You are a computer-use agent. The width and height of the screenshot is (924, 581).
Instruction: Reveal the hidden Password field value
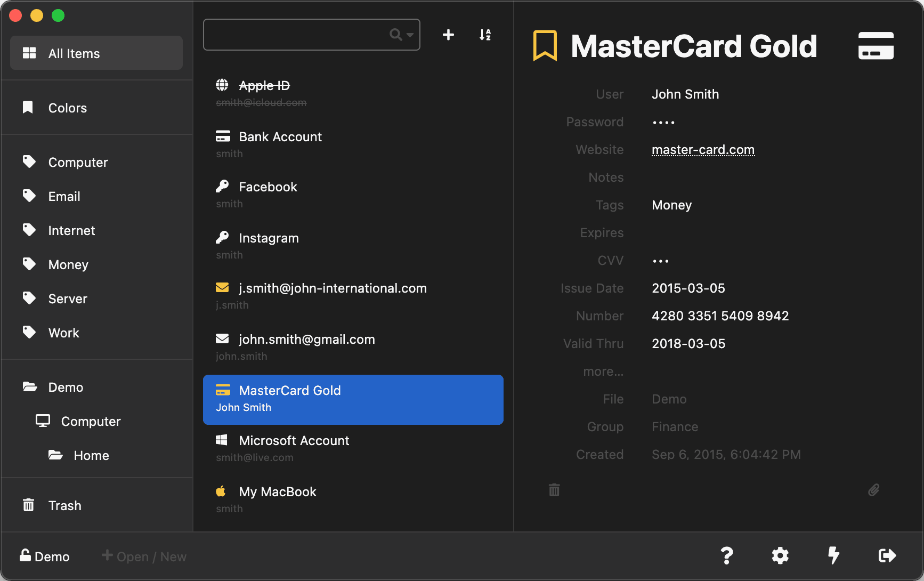click(663, 123)
